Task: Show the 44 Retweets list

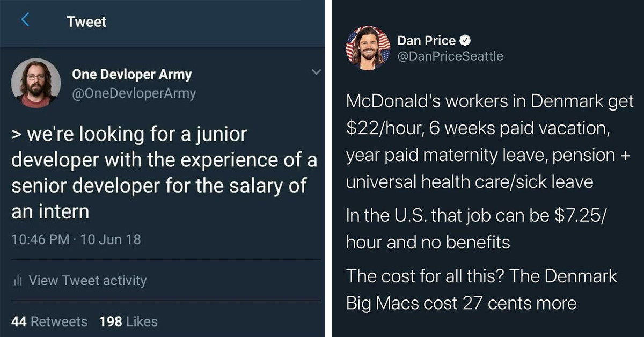Action: pos(49,321)
